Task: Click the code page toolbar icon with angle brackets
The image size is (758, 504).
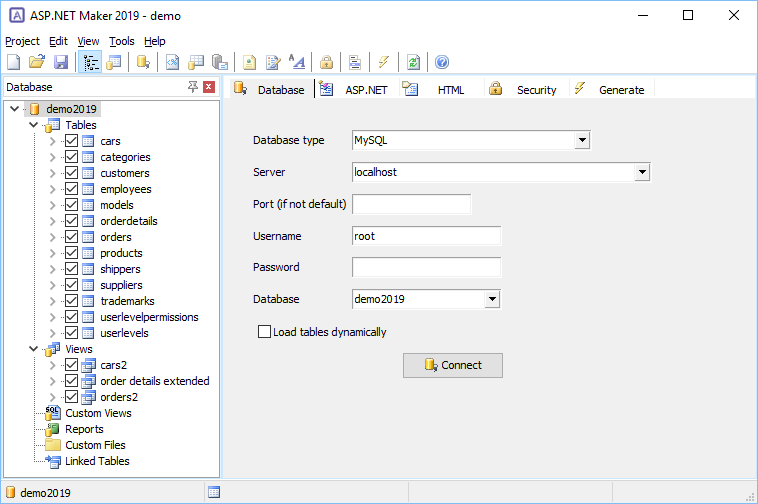Action: 172,62
